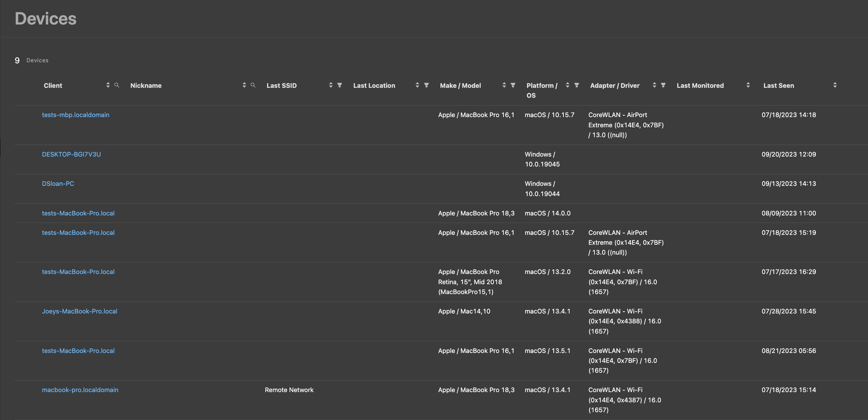Open the tests-MacBook-Pro.local seen 08/21/2023
This screenshot has height=420, width=868.
click(78, 351)
